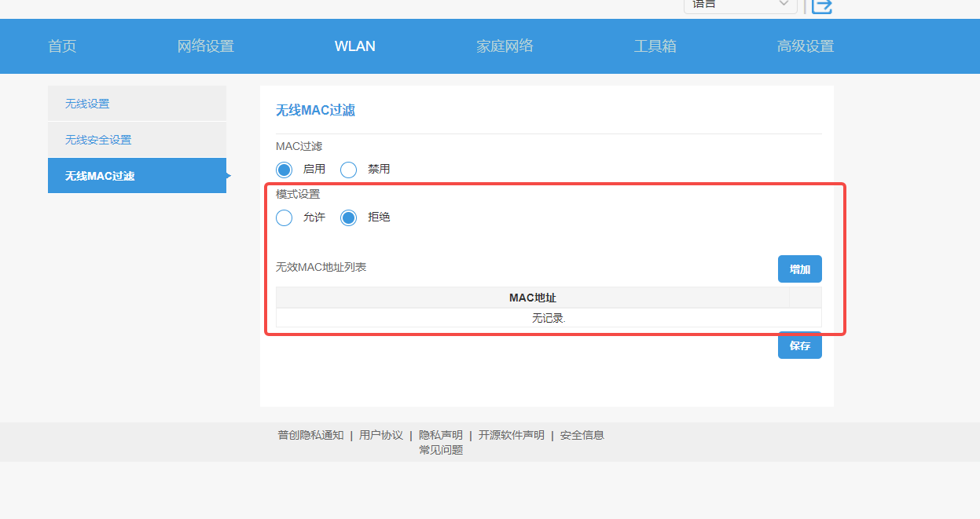This screenshot has width=980, height=519.
Task: Switch to the 家庭网络 tab
Action: tap(505, 46)
